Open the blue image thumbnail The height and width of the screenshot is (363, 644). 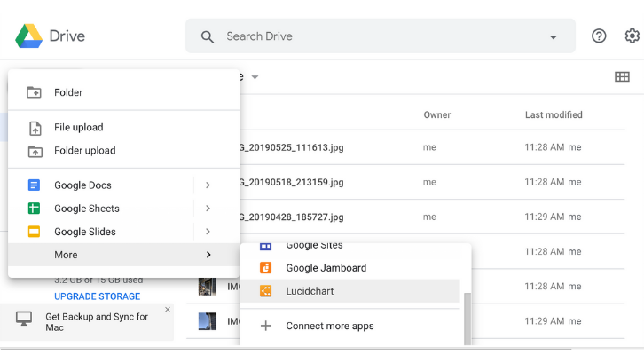pos(207,321)
